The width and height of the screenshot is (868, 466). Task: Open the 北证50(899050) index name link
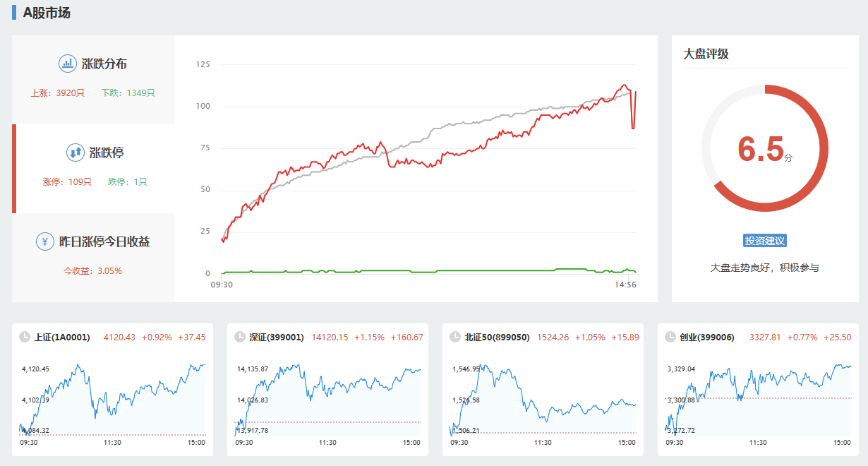click(497, 337)
